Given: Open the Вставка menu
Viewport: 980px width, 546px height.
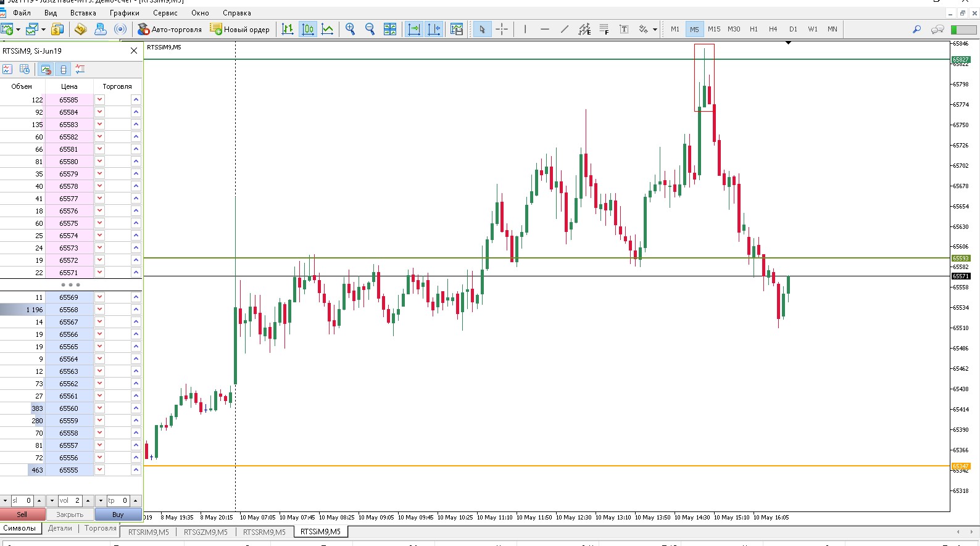Looking at the screenshot, I should click(83, 12).
